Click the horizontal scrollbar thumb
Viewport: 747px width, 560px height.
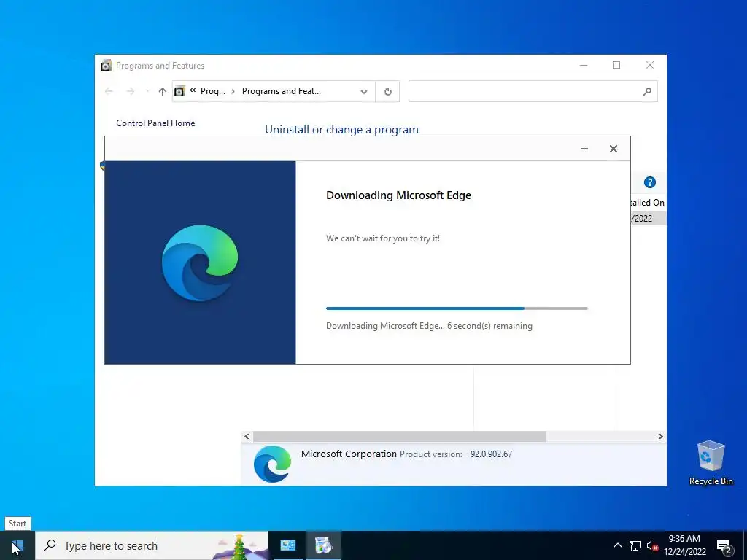coord(400,436)
